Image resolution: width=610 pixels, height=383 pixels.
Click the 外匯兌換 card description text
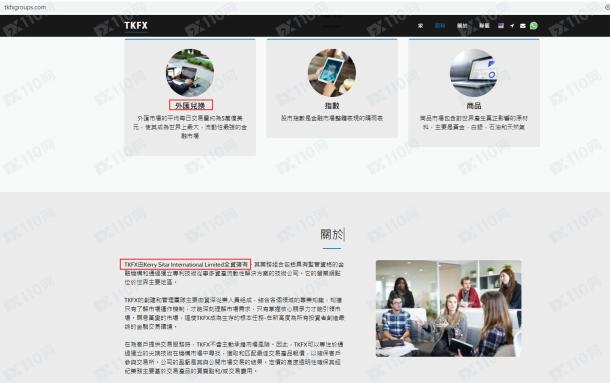pyautogui.click(x=190, y=127)
